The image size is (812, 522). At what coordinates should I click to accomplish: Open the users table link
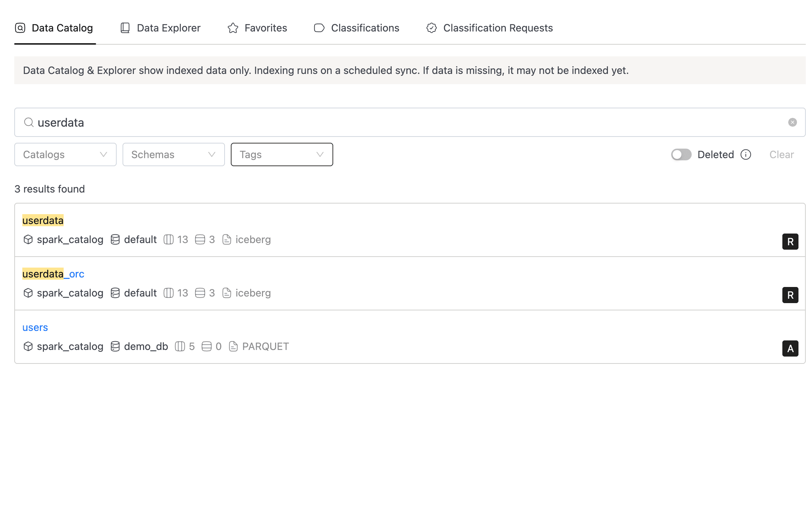coord(35,327)
